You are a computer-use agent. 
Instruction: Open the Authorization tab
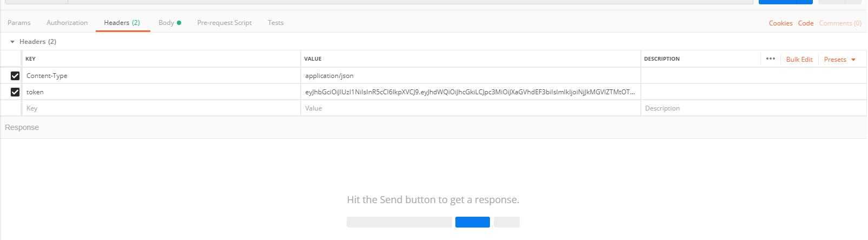(x=67, y=23)
